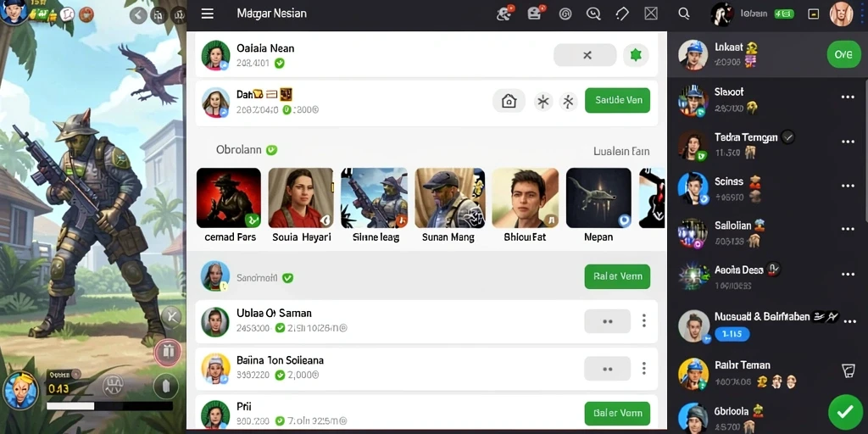Open the hamburger menu beside Magar Nesian
Image resolution: width=868 pixels, height=434 pixels.
[207, 14]
